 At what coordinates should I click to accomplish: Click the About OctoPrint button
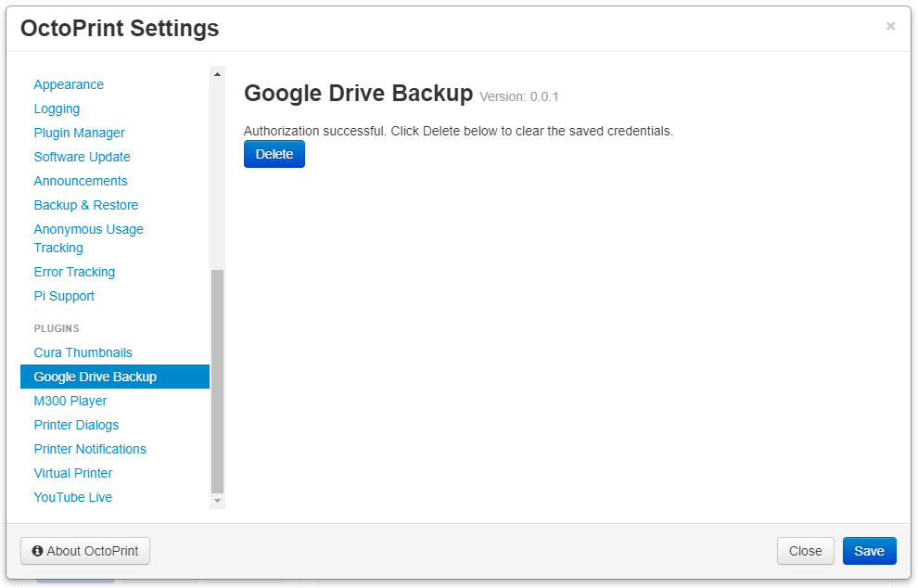click(x=85, y=551)
